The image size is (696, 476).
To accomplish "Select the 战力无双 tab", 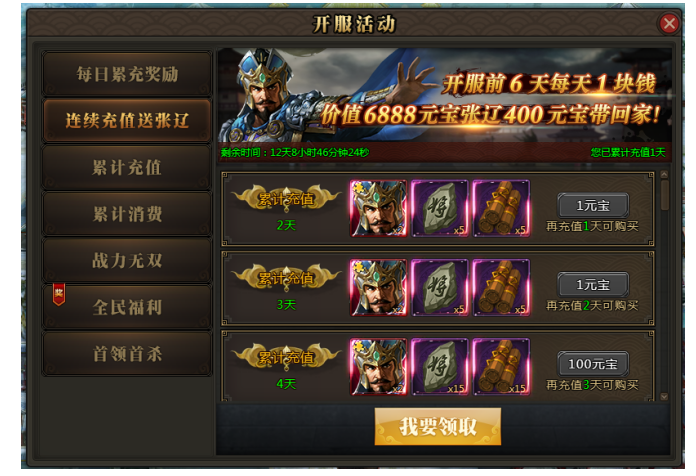I will (127, 261).
